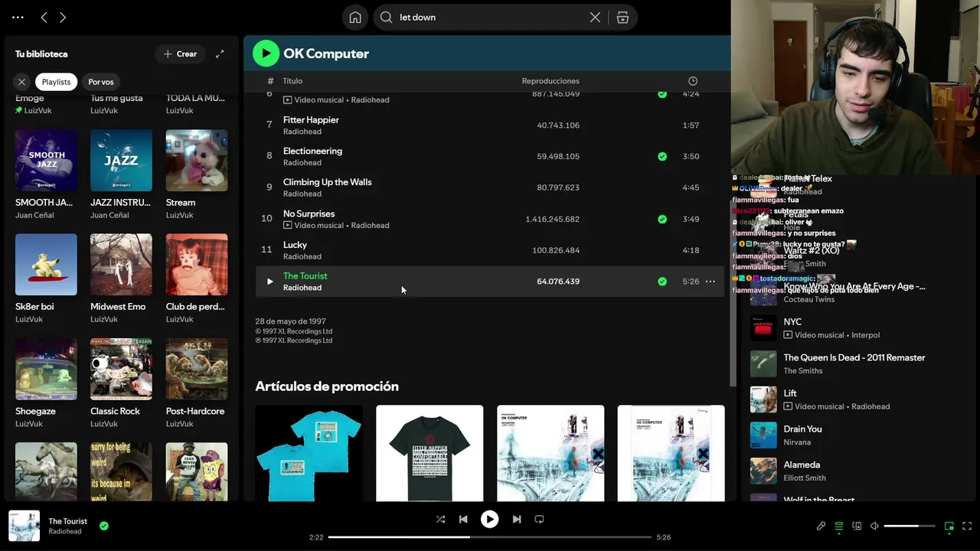Clear the active library filter
This screenshot has height=551, width=980.
(21, 82)
